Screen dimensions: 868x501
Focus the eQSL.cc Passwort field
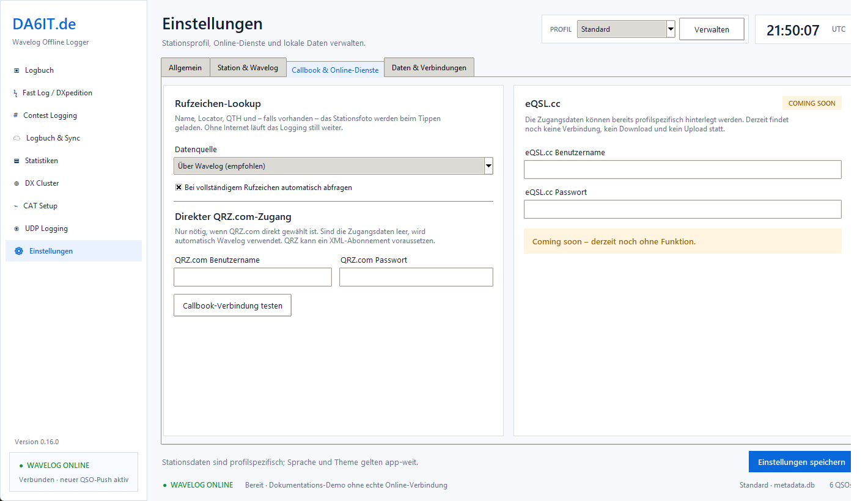(x=683, y=209)
